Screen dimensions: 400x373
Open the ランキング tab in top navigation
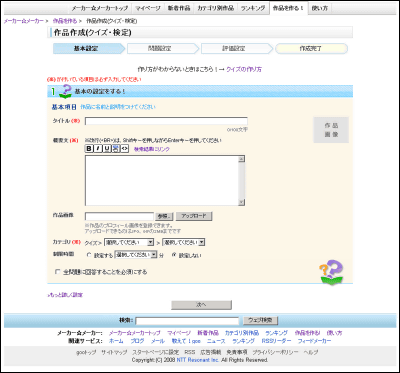point(253,8)
